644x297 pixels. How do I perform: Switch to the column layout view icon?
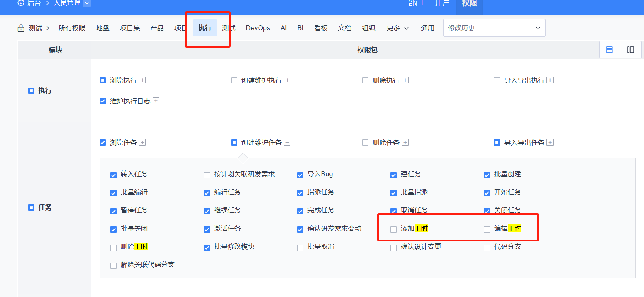pyautogui.click(x=631, y=50)
